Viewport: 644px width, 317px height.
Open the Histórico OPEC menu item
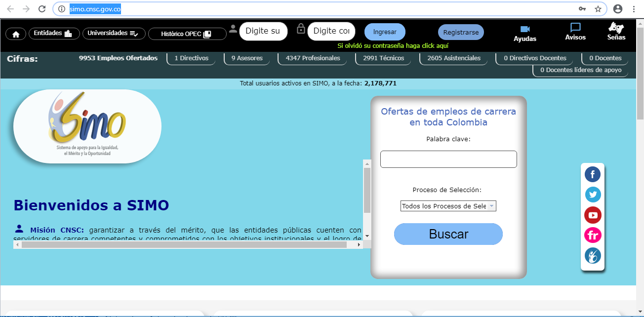click(x=187, y=34)
